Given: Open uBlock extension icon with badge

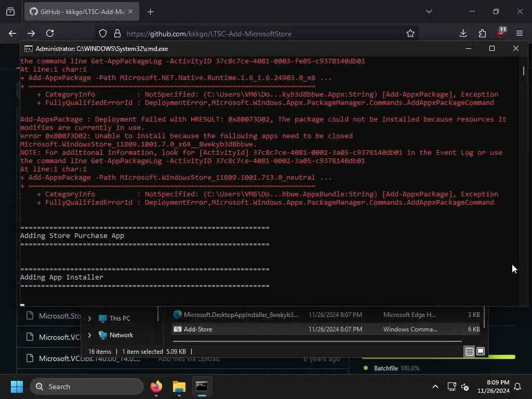Looking at the screenshot, I should (501, 32).
